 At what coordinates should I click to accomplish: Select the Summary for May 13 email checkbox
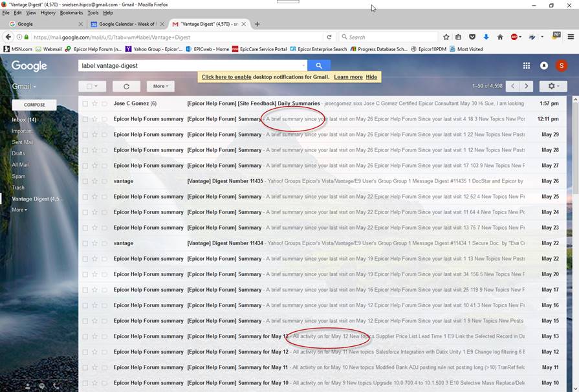(x=85, y=336)
